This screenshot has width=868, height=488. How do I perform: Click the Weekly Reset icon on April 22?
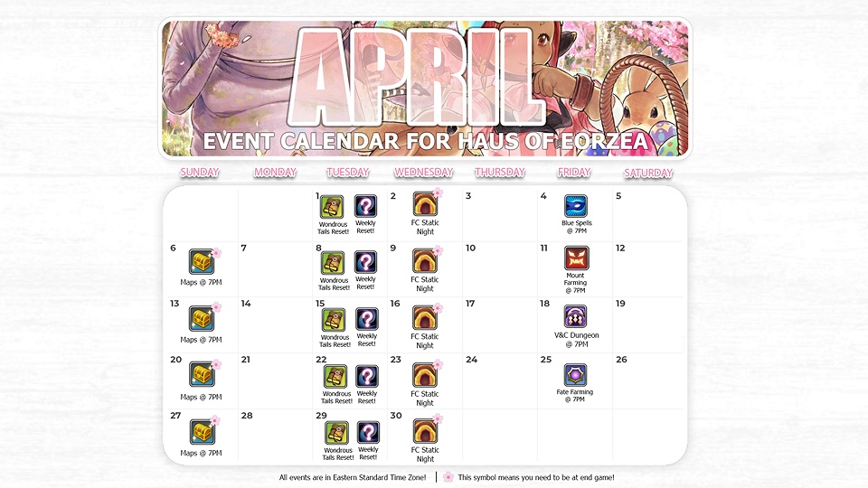pyautogui.click(x=366, y=377)
